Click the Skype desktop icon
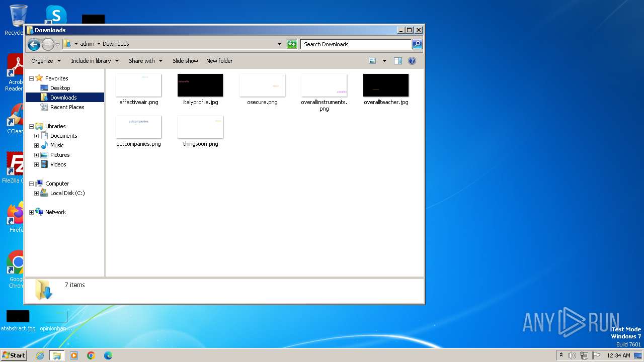Image resolution: width=644 pixels, height=362 pixels. click(x=55, y=14)
